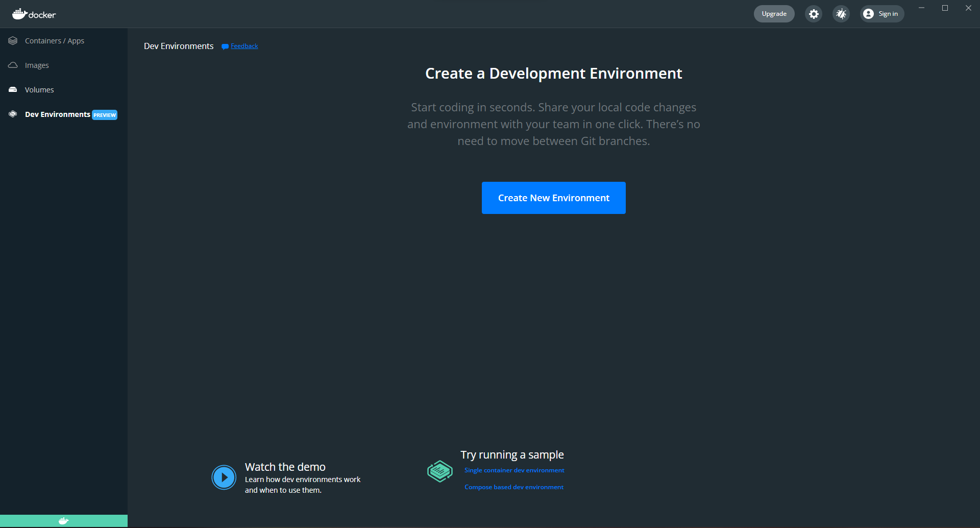Image resolution: width=980 pixels, height=528 pixels.
Task: Open the Feedback link
Action: click(244, 46)
